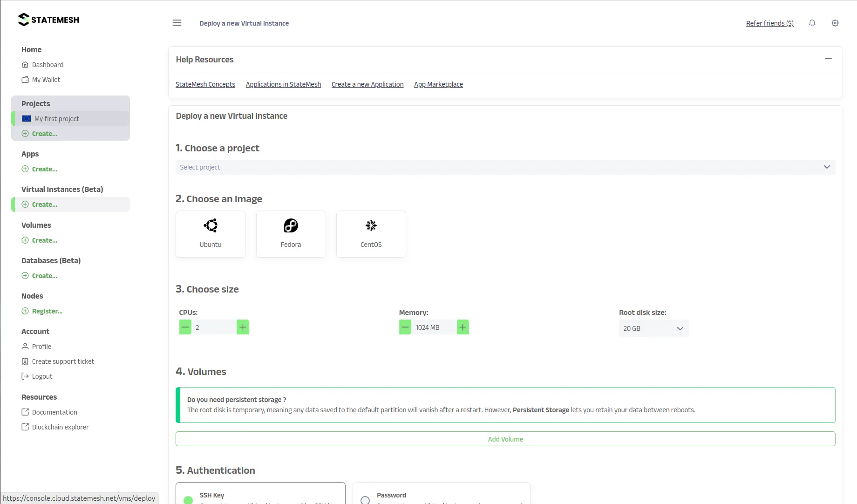The height and width of the screenshot is (504, 857).
Task: Click the Logout arrow icon
Action: tap(25, 376)
